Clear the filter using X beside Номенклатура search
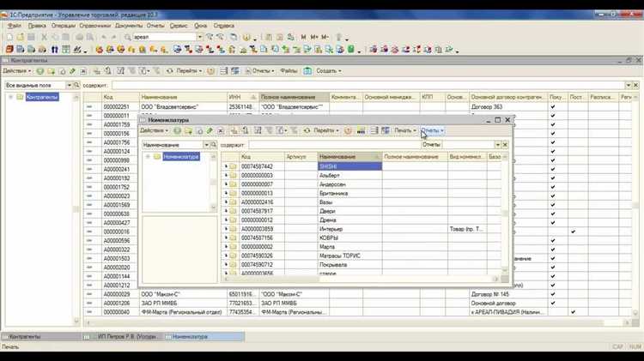 [x=505, y=145]
